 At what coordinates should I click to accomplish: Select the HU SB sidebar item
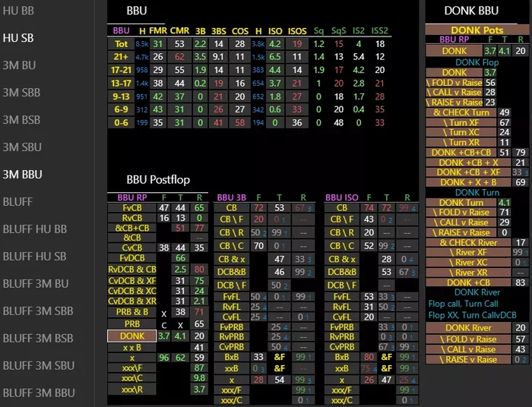[x=18, y=38]
